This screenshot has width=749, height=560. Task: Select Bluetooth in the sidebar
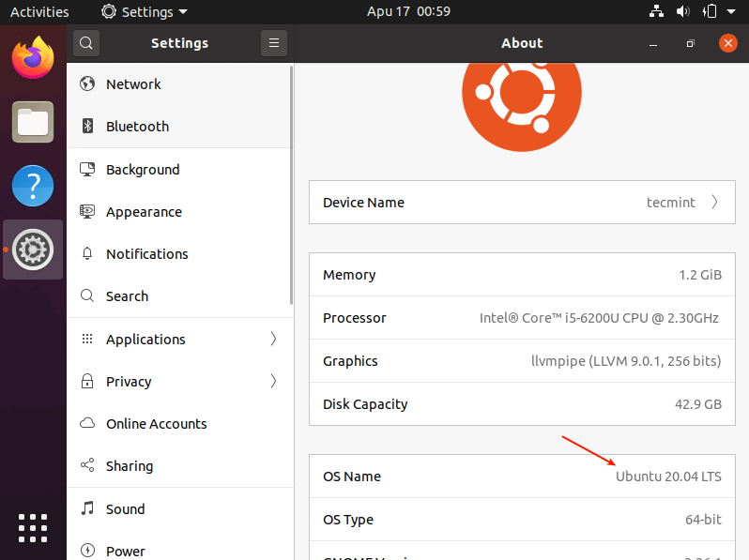tap(137, 127)
